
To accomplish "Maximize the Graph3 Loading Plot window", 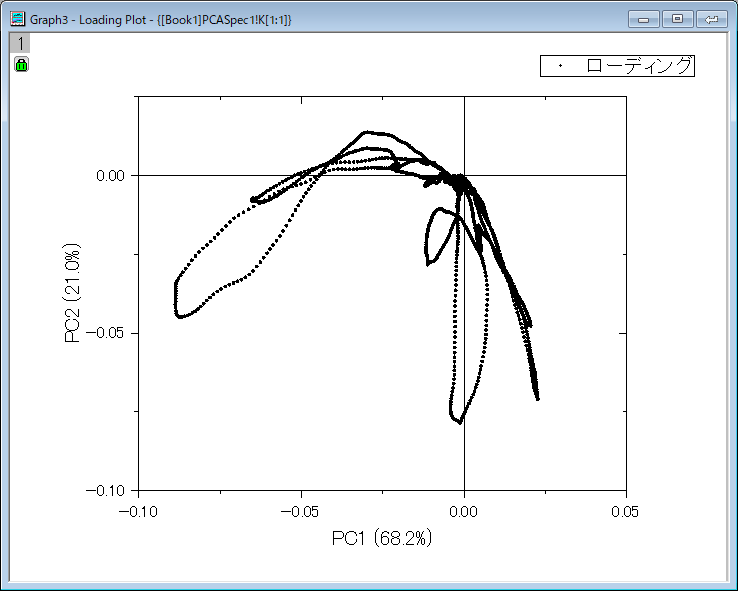I will pyautogui.click(x=677, y=19).
